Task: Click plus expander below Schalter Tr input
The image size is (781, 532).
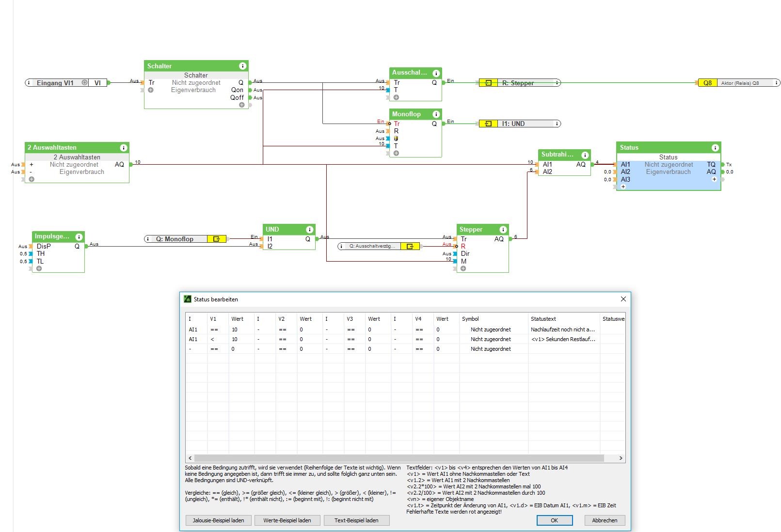Action: [151, 90]
